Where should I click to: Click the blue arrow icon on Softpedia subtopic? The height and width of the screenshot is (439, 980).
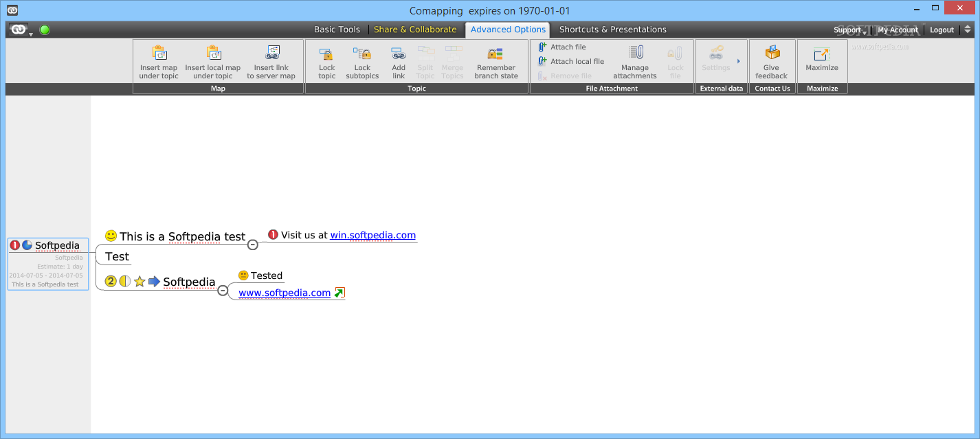point(154,281)
